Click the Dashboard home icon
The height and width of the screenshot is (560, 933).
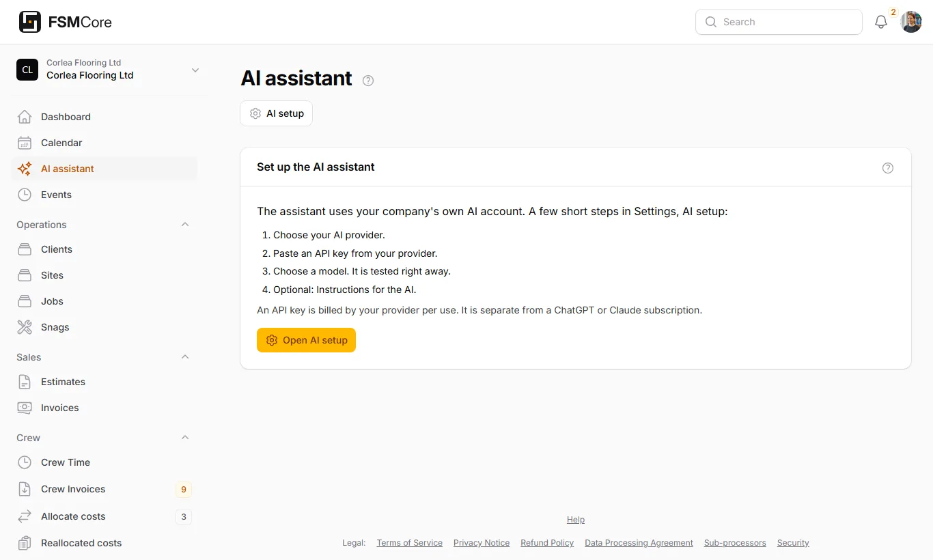click(25, 117)
